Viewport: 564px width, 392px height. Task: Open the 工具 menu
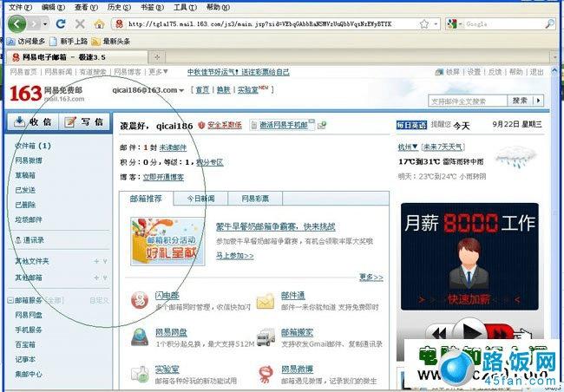coord(185,7)
